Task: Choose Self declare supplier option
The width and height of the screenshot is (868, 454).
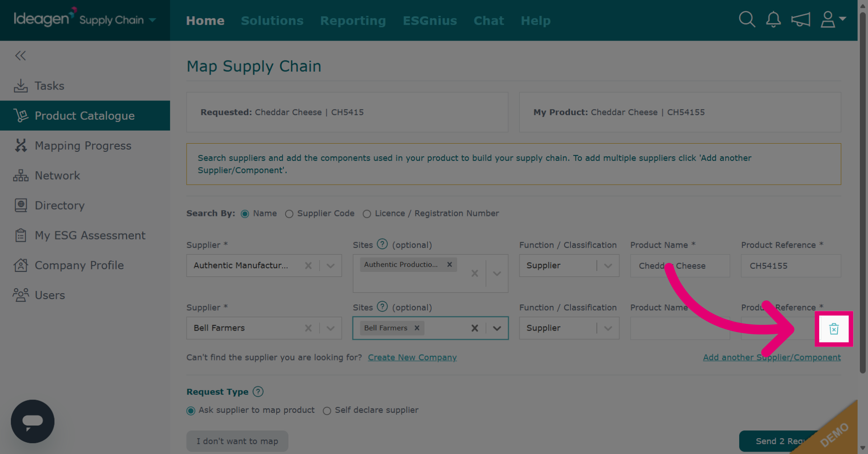Action: [x=327, y=411]
